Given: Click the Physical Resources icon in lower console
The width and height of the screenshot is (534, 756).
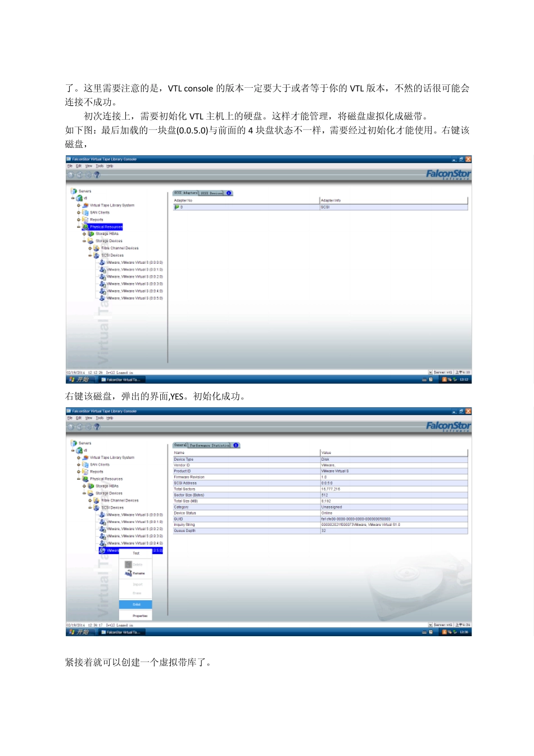Looking at the screenshot, I should [x=85, y=479].
